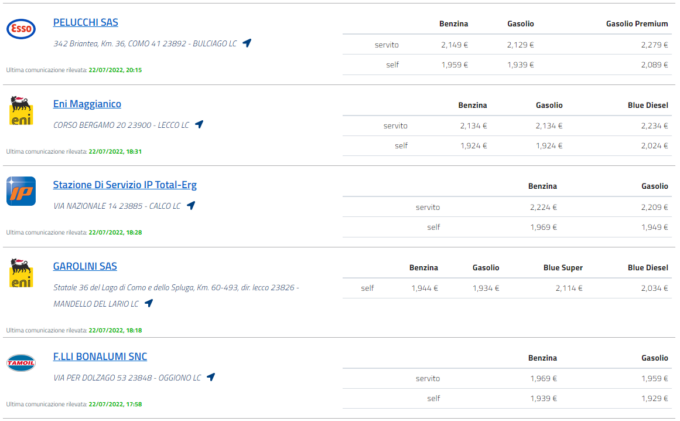Screen dimensions: 680x421
Task: Open navigation arrow for Pelucchi SAS address
Action: pyautogui.click(x=247, y=43)
